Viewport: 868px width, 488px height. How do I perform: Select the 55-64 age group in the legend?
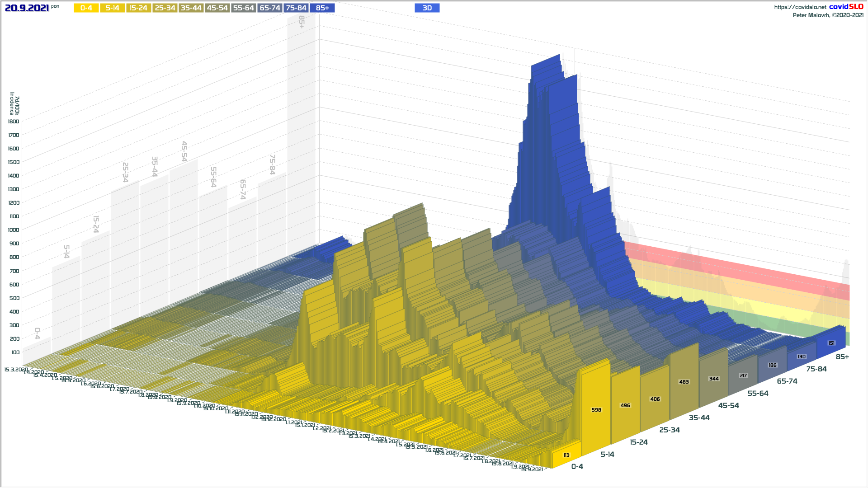coord(243,8)
